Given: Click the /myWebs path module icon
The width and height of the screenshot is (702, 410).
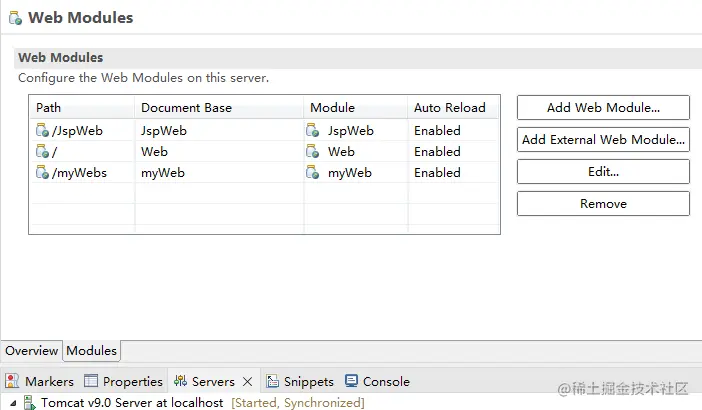Looking at the screenshot, I should [42, 173].
